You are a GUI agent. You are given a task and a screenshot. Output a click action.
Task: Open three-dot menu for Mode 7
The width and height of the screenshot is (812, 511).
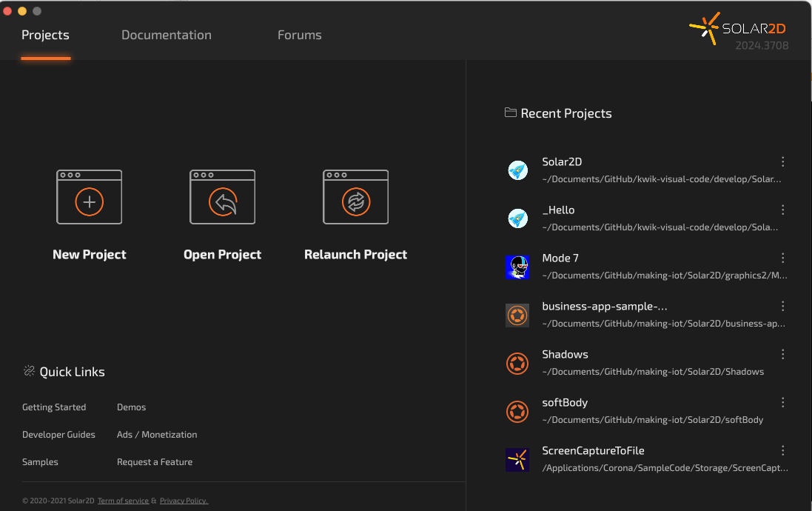[782, 258]
